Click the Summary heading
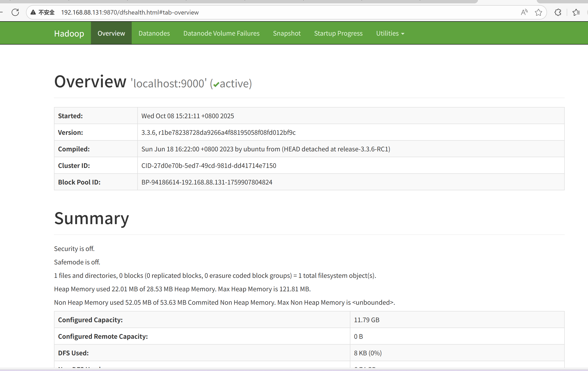 [92, 218]
